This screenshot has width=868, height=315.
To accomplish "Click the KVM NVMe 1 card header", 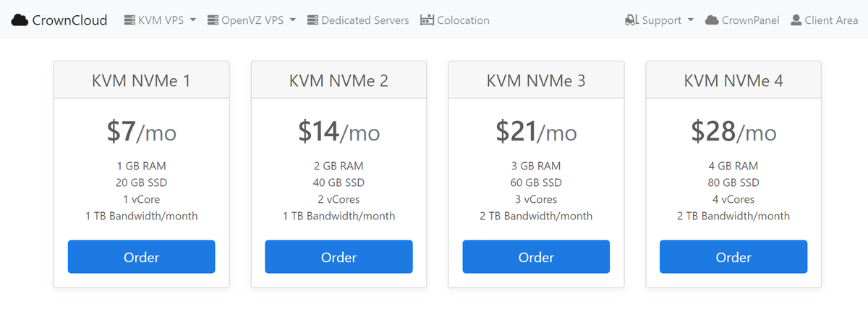I will click(x=141, y=80).
